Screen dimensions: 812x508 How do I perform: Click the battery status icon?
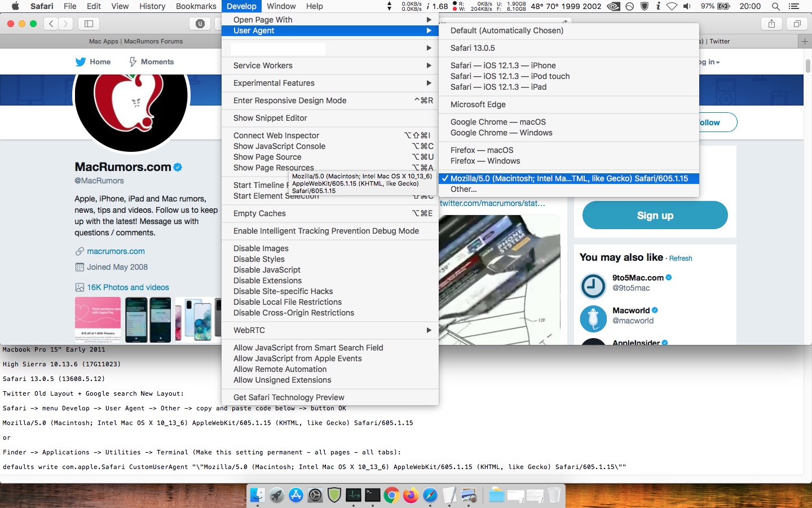click(x=723, y=6)
